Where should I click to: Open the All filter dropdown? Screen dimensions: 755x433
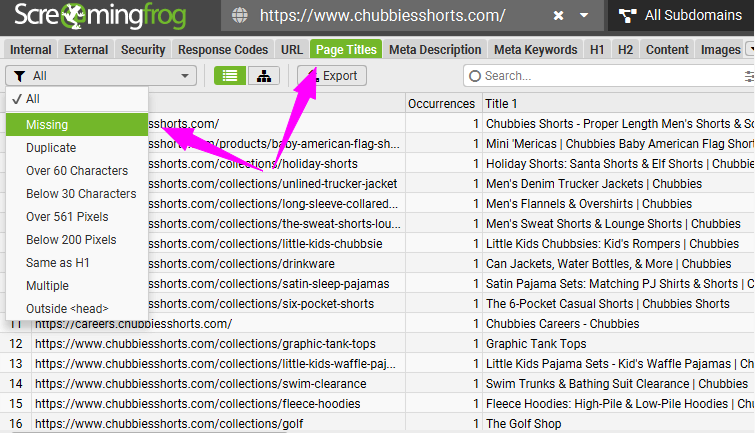pyautogui.click(x=101, y=76)
